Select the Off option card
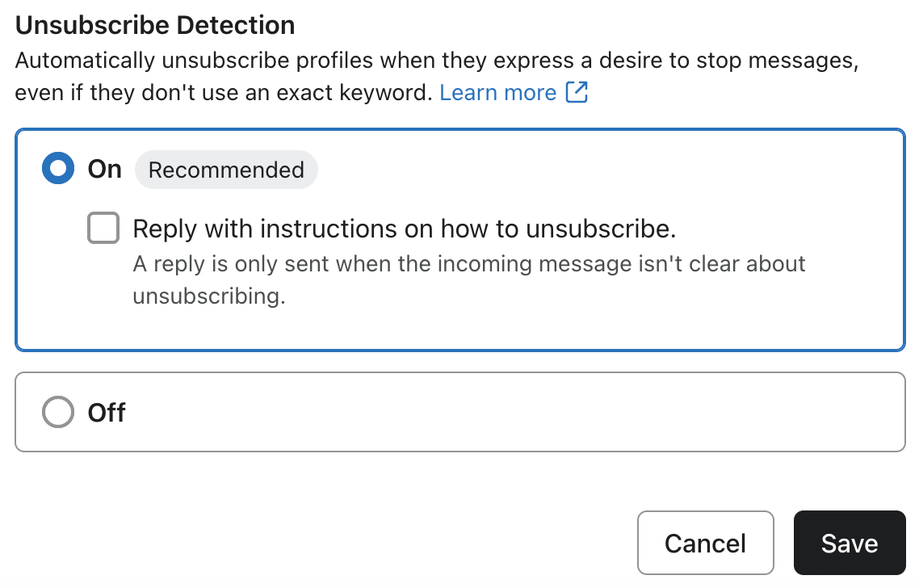Image resolution: width=919 pixels, height=588 pixels. (x=459, y=411)
